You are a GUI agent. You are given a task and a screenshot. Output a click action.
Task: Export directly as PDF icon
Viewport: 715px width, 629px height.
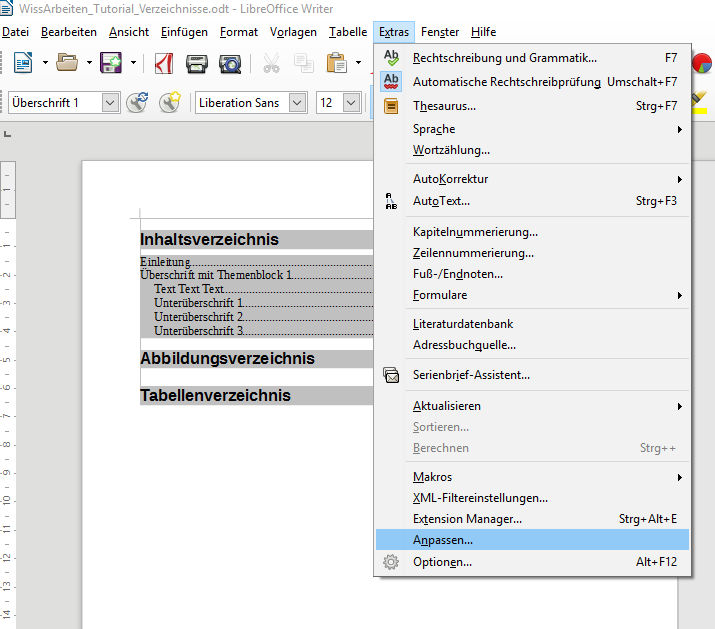164,63
